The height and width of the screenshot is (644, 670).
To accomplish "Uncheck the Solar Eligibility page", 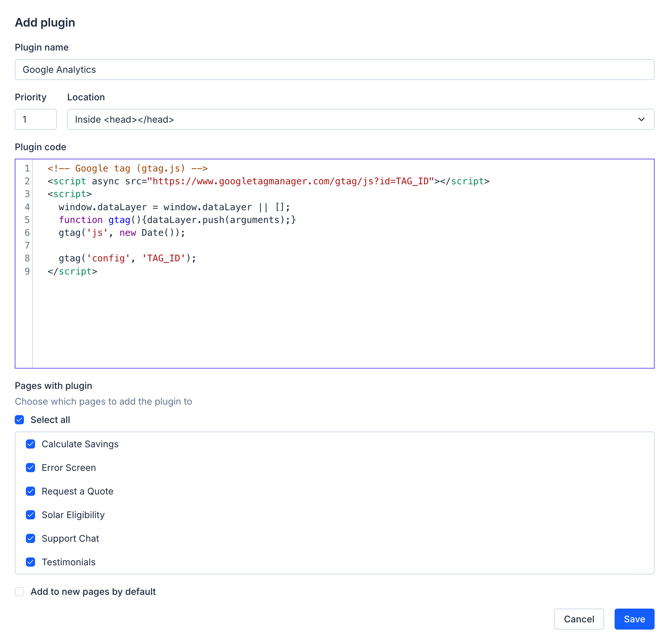I will pos(30,515).
